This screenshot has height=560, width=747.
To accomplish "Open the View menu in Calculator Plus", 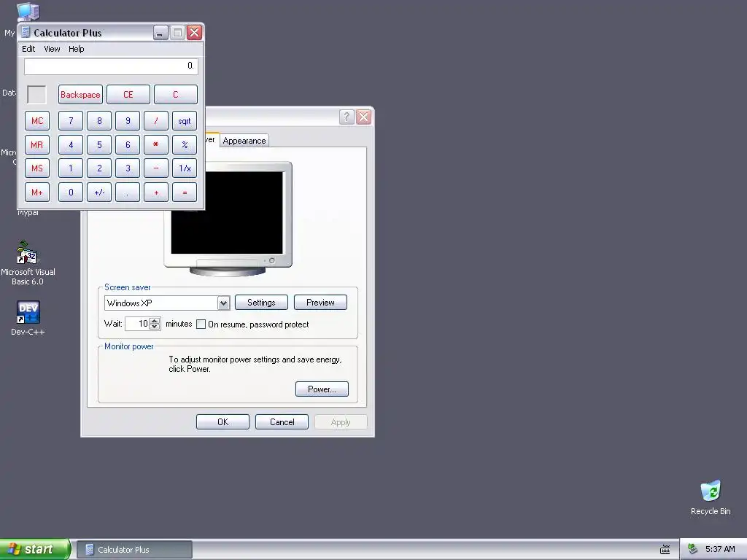I will (x=52, y=49).
